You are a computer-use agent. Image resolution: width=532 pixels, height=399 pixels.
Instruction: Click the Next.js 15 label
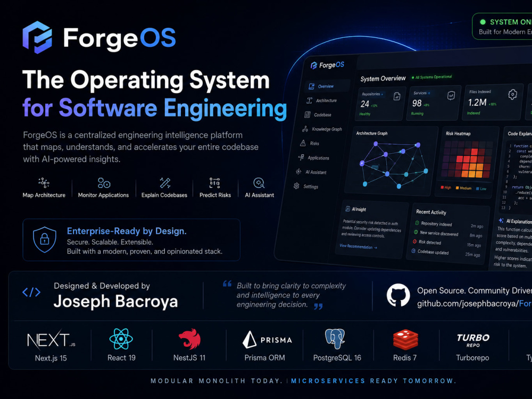(x=51, y=358)
